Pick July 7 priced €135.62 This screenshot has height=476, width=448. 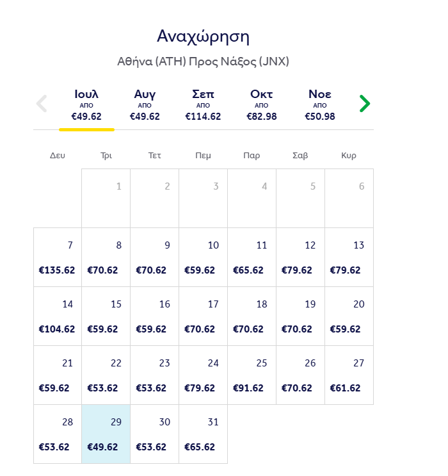tap(58, 257)
